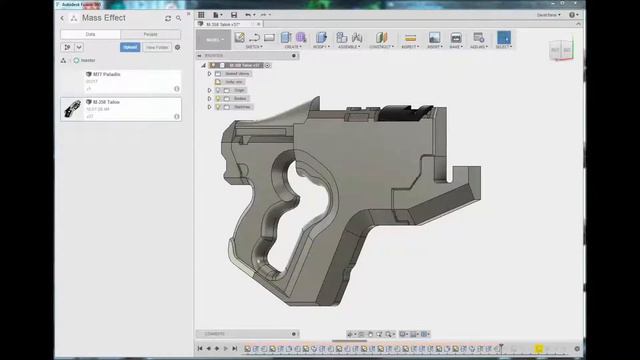Expand the Bodies folder
This screenshot has height=360, width=640.
coord(210,98)
